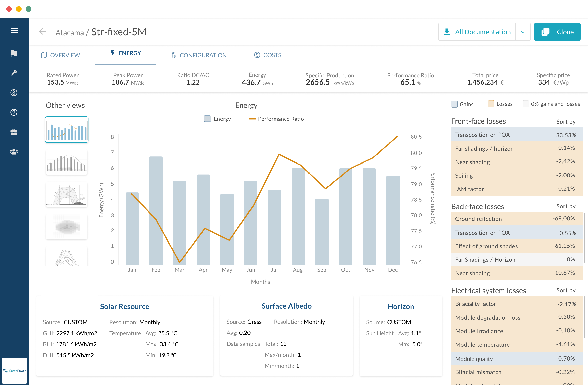Open the hamburger menu in the sidebar
The height and width of the screenshot is (385, 588).
pyautogui.click(x=14, y=31)
